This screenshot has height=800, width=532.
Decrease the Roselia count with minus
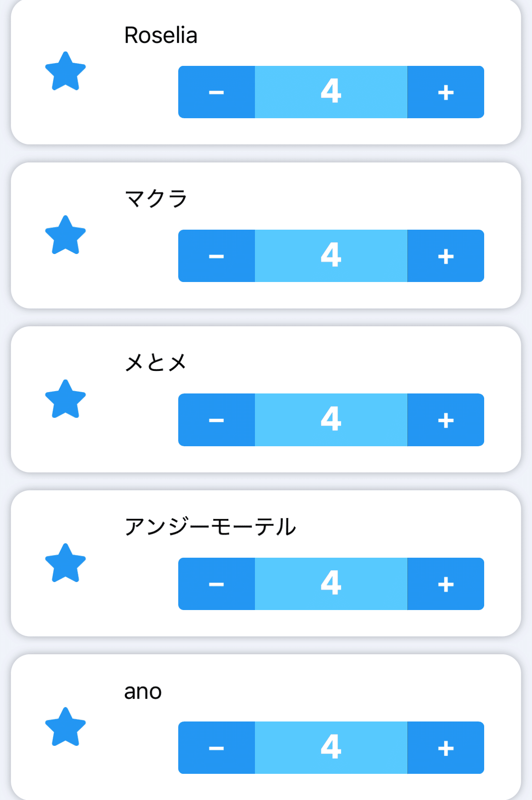click(x=217, y=92)
